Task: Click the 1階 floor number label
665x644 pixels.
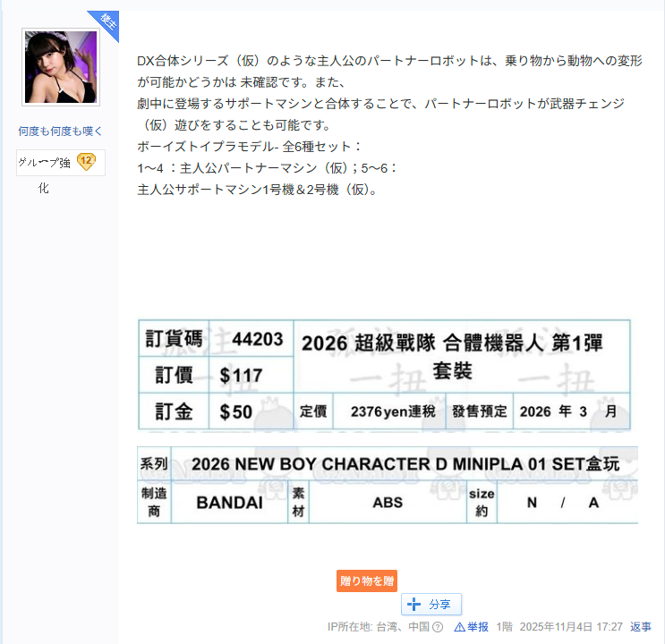Action: tap(504, 627)
